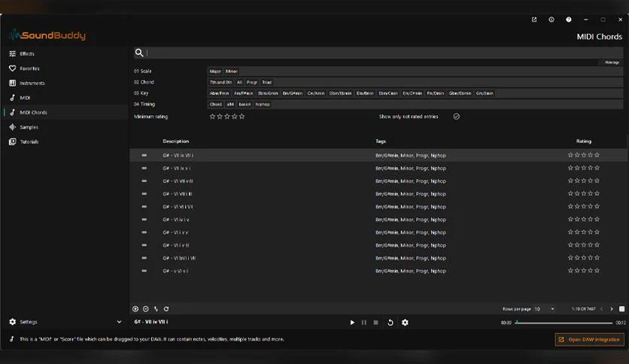
Task: Click the sort arrows icon below table
Action: pos(156,308)
